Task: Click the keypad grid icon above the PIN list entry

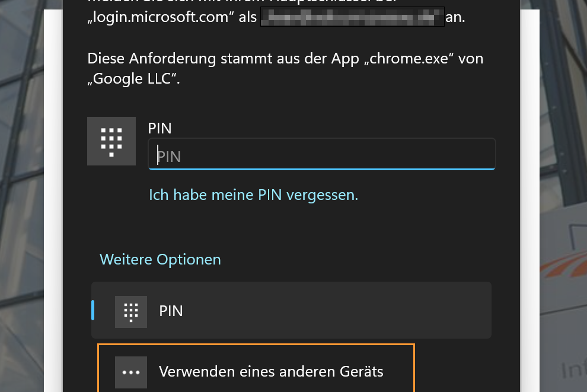Action: (111, 141)
